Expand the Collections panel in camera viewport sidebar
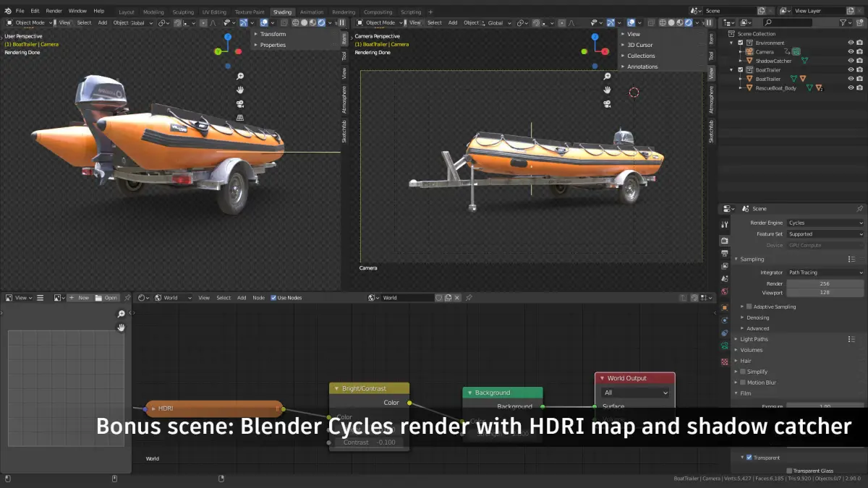868x488 pixels. (641, 56)
